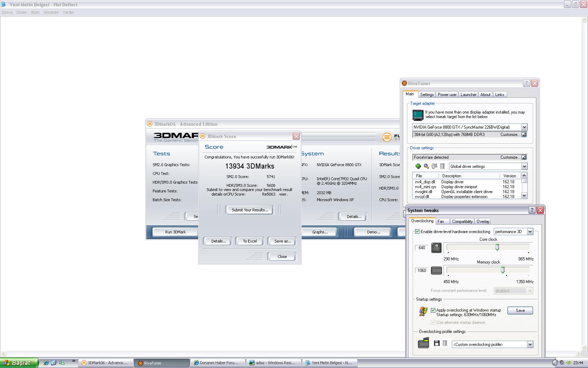
Task: Switch to the Links tab in RivaTuner
Action: 500,95
